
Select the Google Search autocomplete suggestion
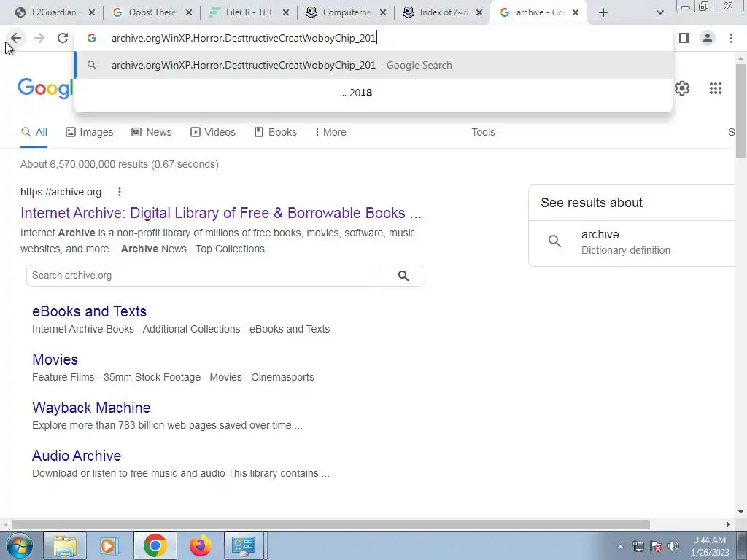[373, 65]
